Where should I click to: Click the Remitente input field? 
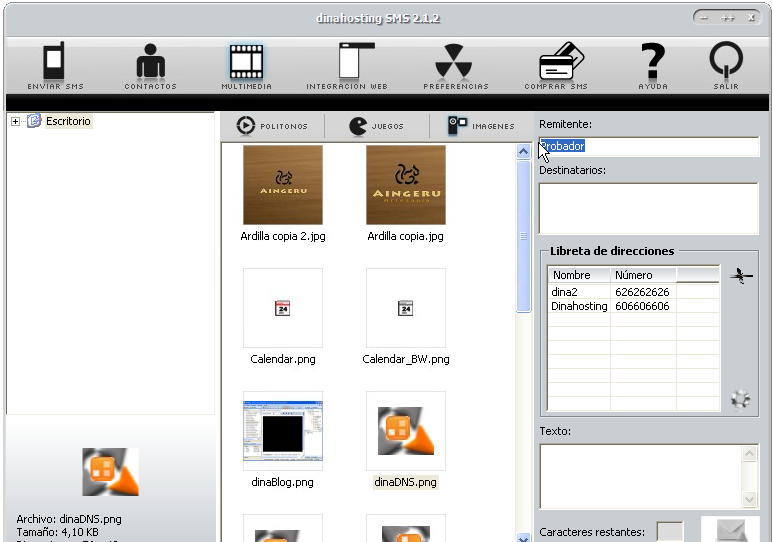click(x=649, y=146)
